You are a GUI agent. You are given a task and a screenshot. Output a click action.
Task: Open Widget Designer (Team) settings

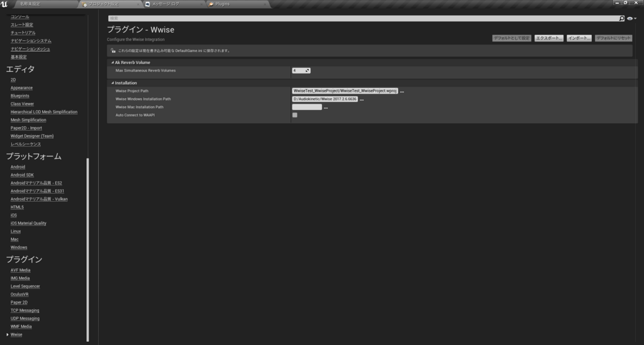tap(32, 136)
